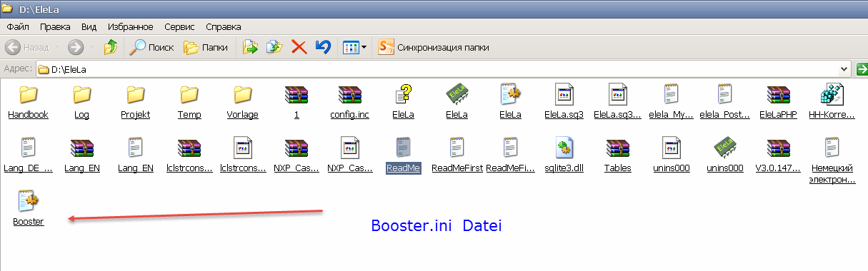Expand the back history dropdown arrow

pos(57,48)
